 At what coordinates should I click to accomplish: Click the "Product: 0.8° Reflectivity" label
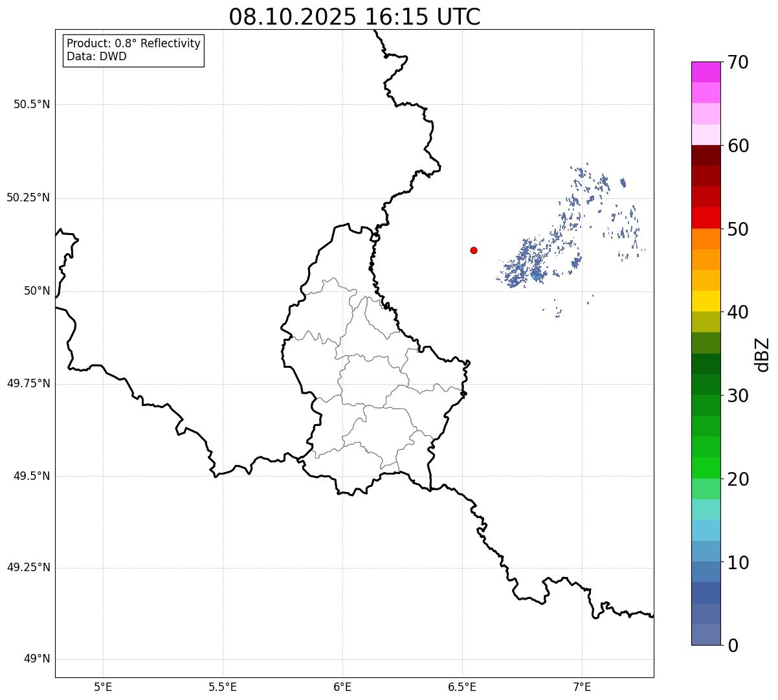(x=134, y=43)
